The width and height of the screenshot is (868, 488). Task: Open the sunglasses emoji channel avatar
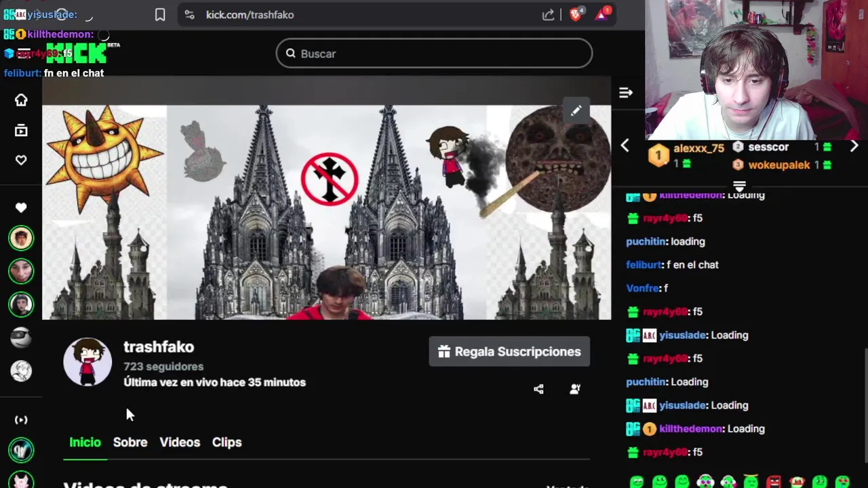tap(21, 338)
